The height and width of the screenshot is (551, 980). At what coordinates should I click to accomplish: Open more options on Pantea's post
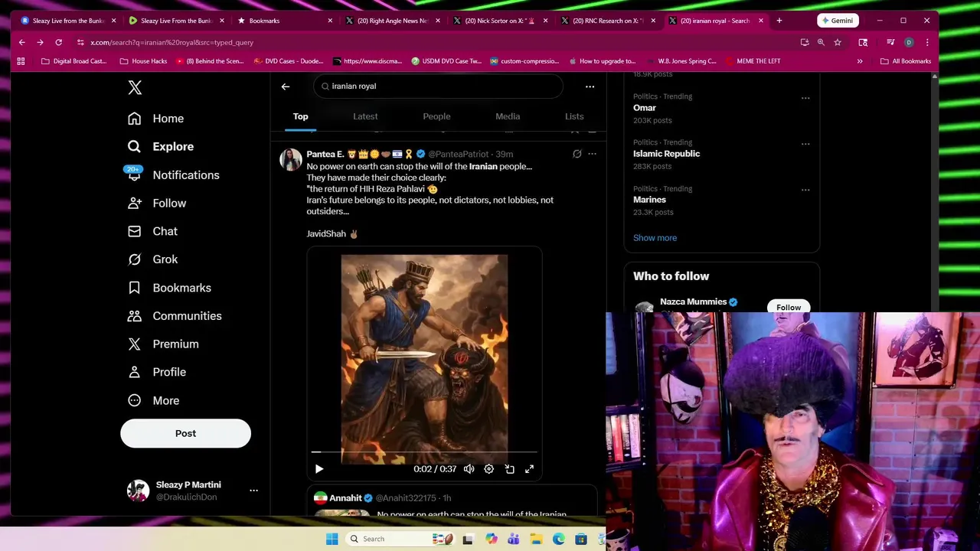coord(592,154)
